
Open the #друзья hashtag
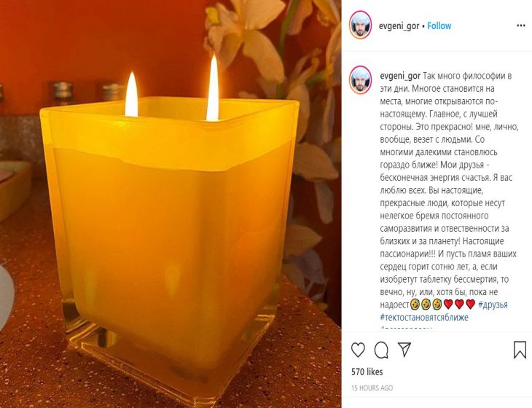point(493,305)
